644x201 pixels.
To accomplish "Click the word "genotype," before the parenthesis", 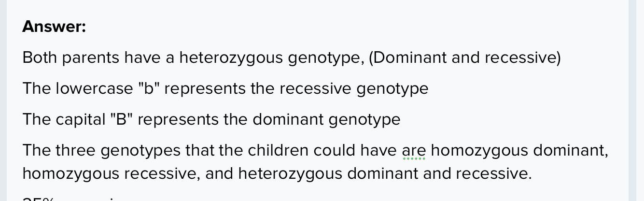I will [326, 58].
